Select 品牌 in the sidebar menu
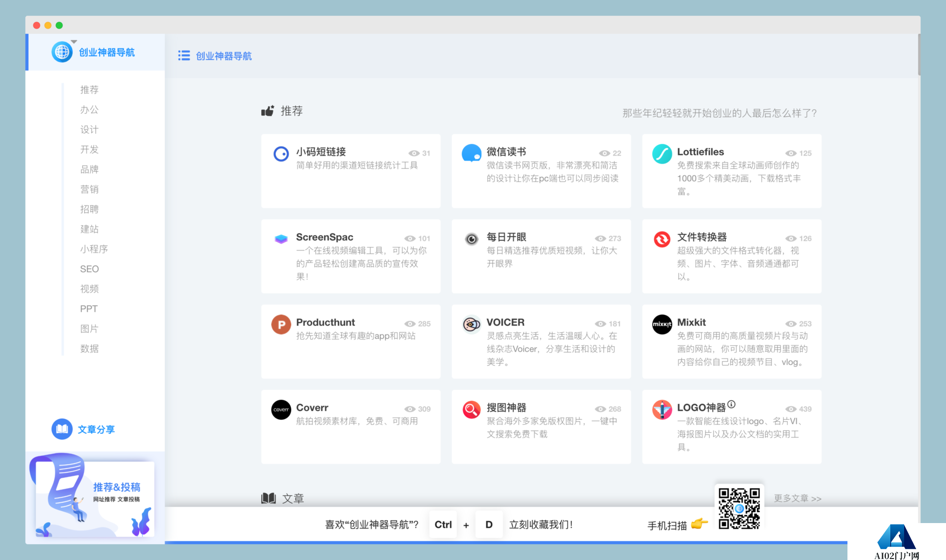This screenshot has height=560, width=946. [x=89, y=169]
